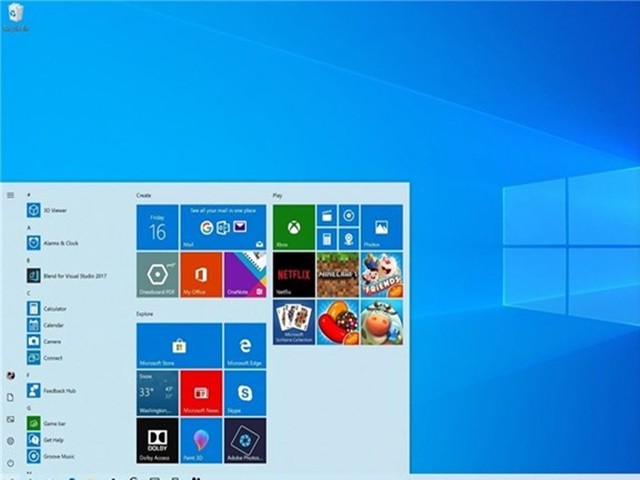640x480 pixels.
Task: Open the Microsoft News tile
Action: (201, 393)
